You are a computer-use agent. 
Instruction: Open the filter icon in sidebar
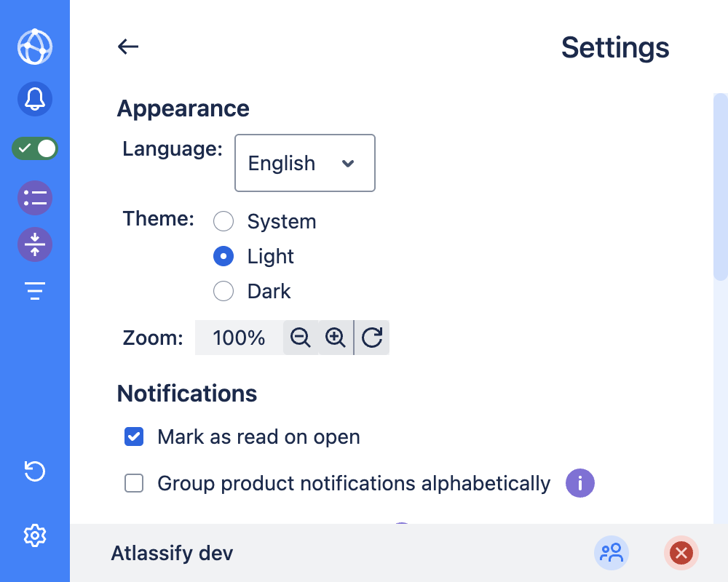click(x=34, y=290)
